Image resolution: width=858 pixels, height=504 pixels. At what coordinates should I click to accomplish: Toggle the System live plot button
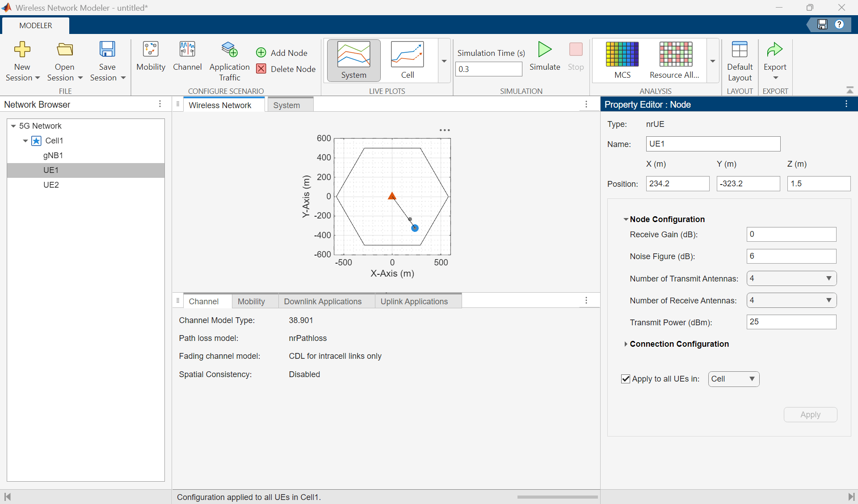coord(353,55)
